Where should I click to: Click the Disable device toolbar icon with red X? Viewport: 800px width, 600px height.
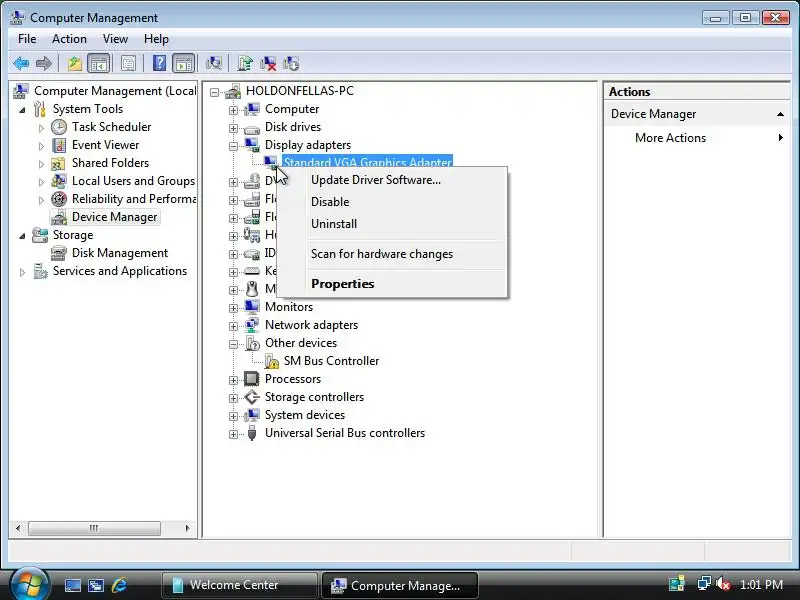coord(268,64)
